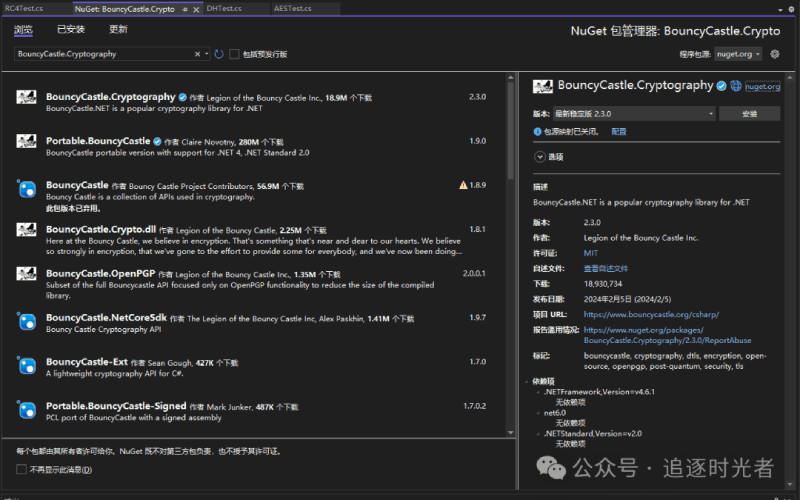Select the BouncyCastle.Cryptography package title in the list
This screenshot has width=800, height=500.
111,97
